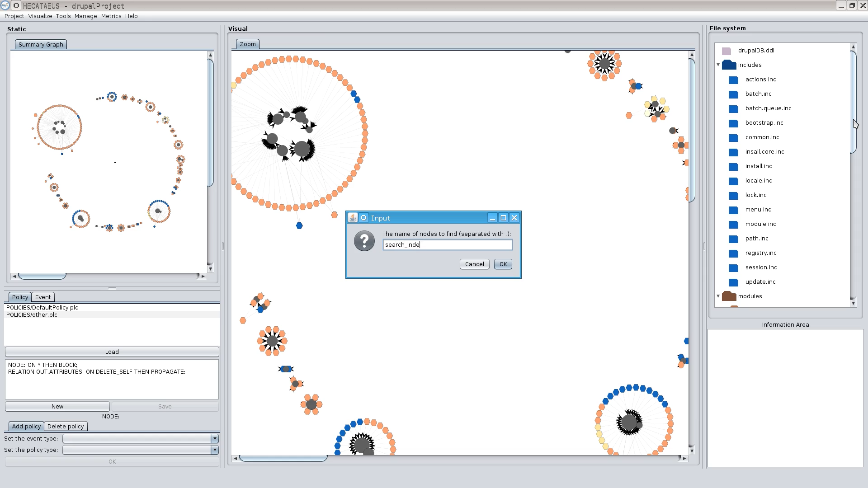Select the Summary Graph tab
Viewport: 868px width, 488px height.
pyautogui.click(x=41, y=44)
